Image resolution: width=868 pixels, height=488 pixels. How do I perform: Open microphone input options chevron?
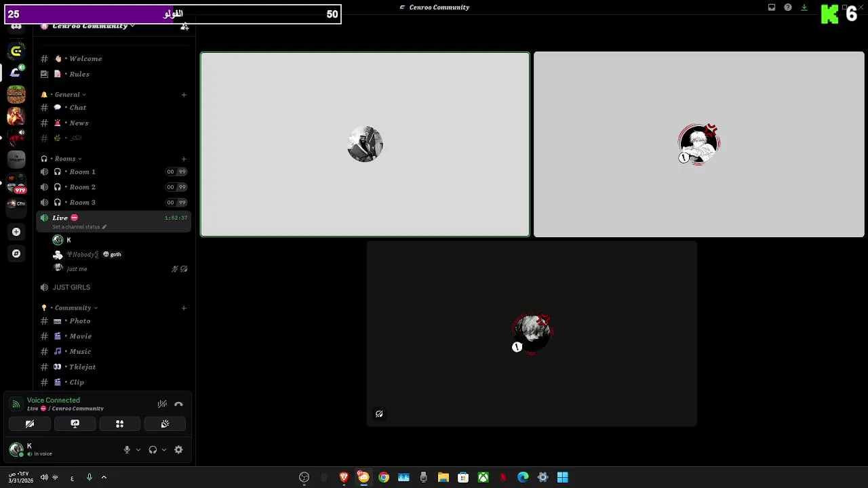click(138, 449)
